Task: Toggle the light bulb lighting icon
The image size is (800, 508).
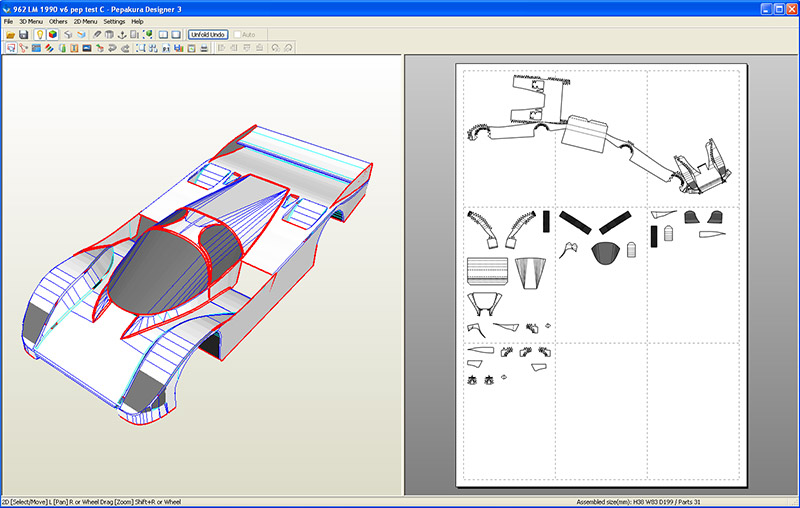Action: tap(39, 34)
